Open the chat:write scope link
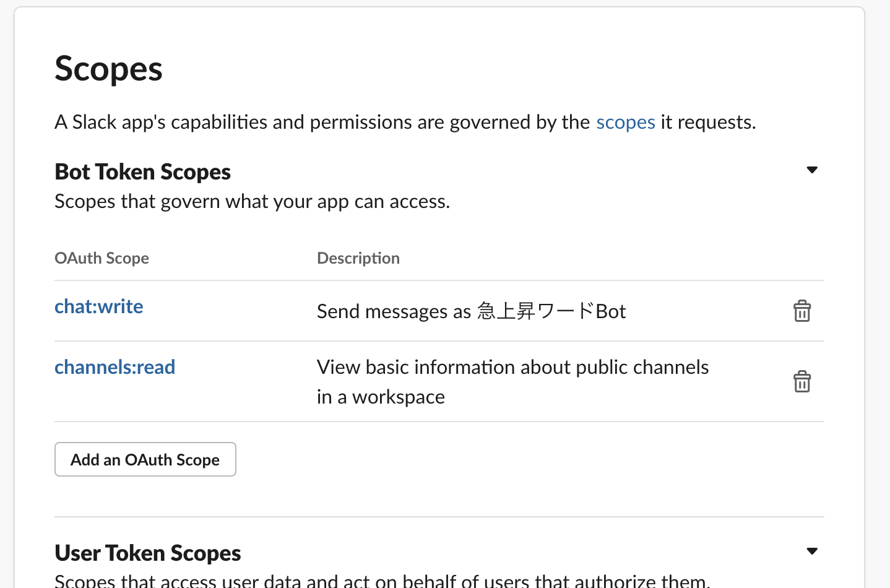This screenshot has width=890, height=588. coord(99,306)
